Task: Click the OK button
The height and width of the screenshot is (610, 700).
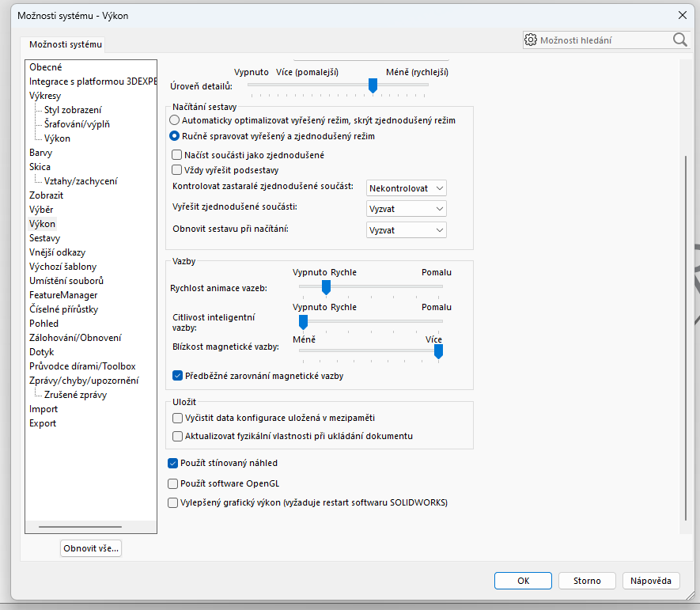Action: (523, 581)
